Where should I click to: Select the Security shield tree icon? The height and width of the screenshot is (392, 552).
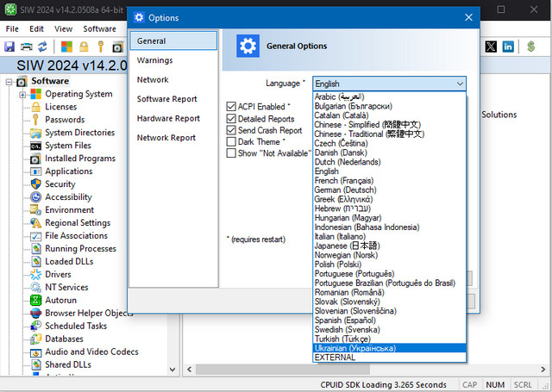point(35,184)
